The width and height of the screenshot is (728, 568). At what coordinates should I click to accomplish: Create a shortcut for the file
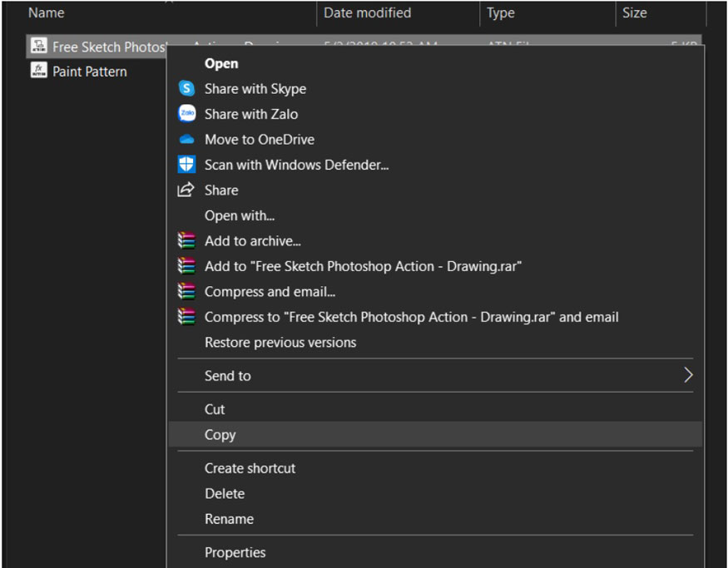tap(250, 468)
